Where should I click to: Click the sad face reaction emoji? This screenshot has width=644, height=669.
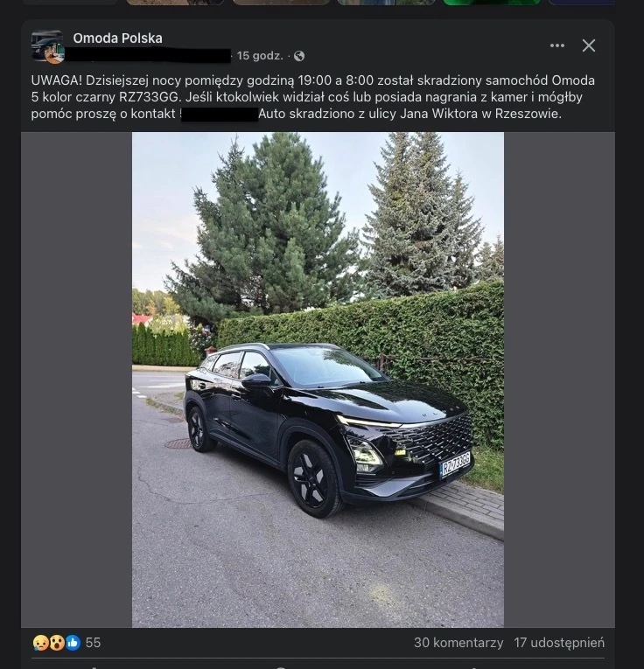(x=40, y=643)
